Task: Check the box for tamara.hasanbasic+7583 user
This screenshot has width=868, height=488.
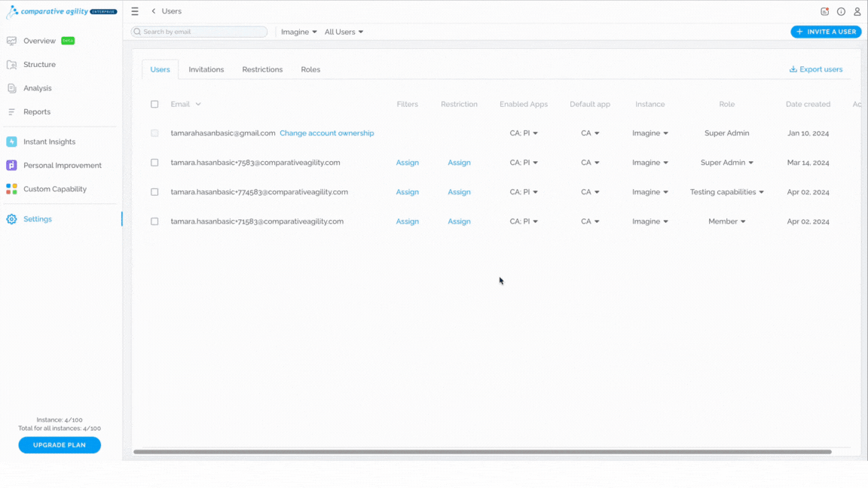Action: [x=154, y=163]
